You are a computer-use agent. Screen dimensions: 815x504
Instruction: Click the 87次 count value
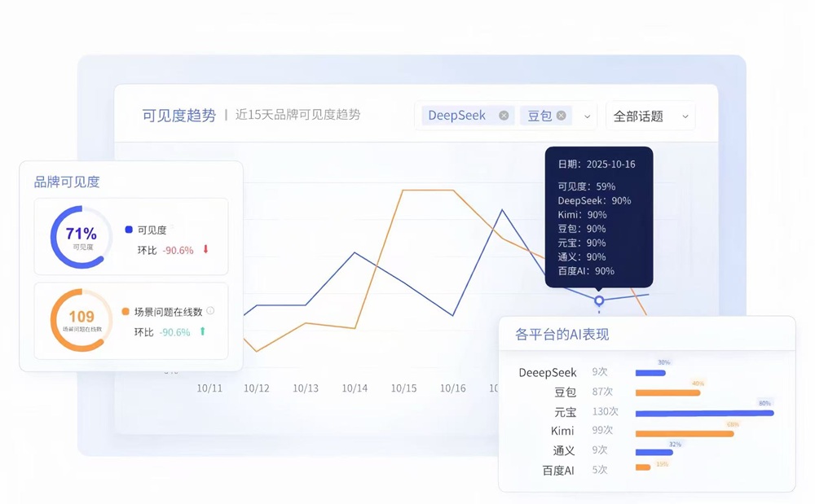click(x=602, y=392)
